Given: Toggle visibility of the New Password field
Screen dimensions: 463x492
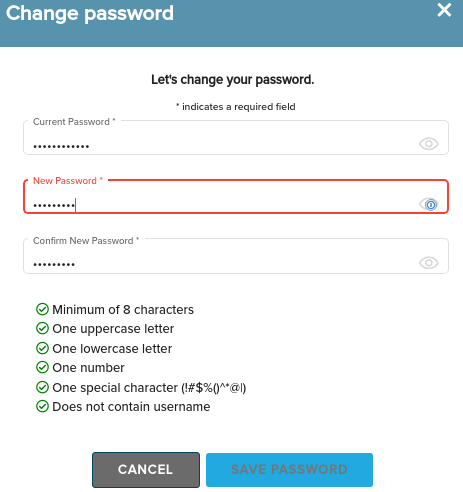Looking at the screenshot, I should [429, 204].
